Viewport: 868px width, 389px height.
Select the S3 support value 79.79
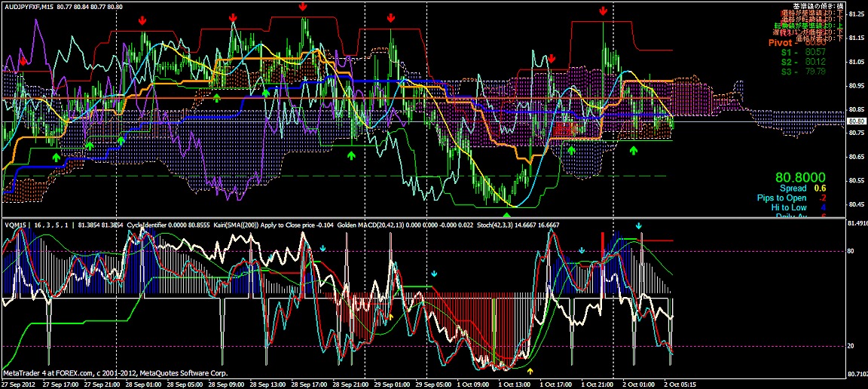814,71
